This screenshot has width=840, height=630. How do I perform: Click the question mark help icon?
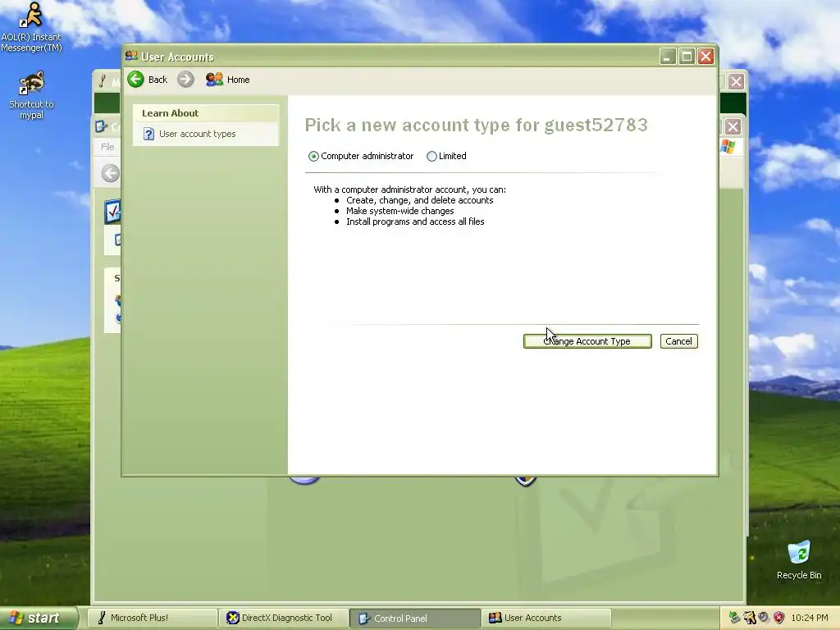(148, 134)
